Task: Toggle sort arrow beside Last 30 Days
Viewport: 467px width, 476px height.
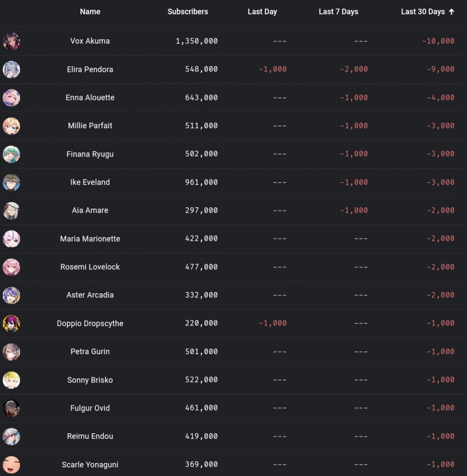Action: [452, 12]
